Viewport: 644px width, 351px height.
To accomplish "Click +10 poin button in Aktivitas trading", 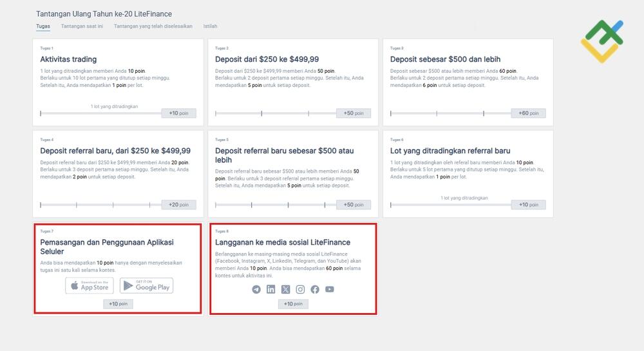I will (178, 113).
